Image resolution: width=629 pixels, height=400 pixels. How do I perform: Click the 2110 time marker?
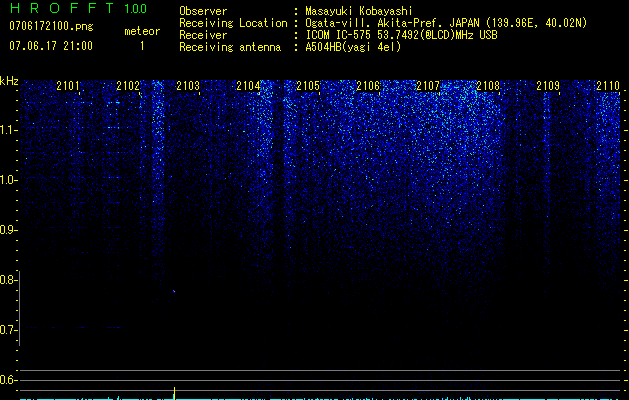608,86
